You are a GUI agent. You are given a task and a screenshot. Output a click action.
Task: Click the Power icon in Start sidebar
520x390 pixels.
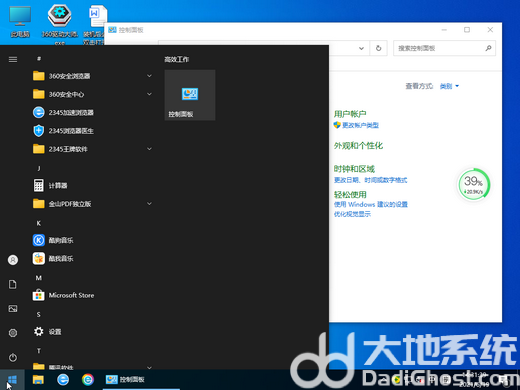tap(13, 357)
